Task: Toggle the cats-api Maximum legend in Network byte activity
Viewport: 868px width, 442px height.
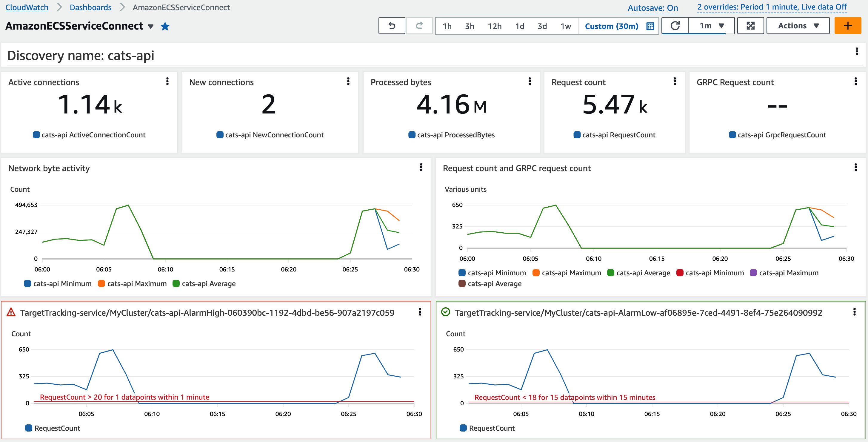Action: [x=133, y=283]
